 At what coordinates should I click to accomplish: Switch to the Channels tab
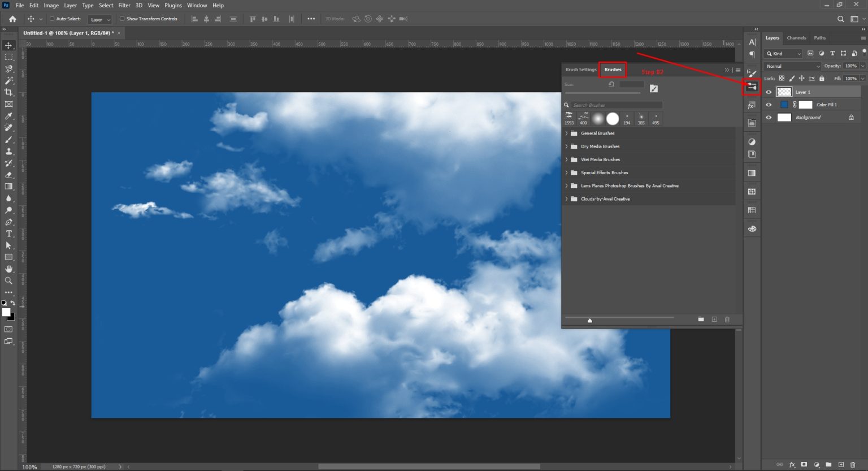click(x=796, y=38)
